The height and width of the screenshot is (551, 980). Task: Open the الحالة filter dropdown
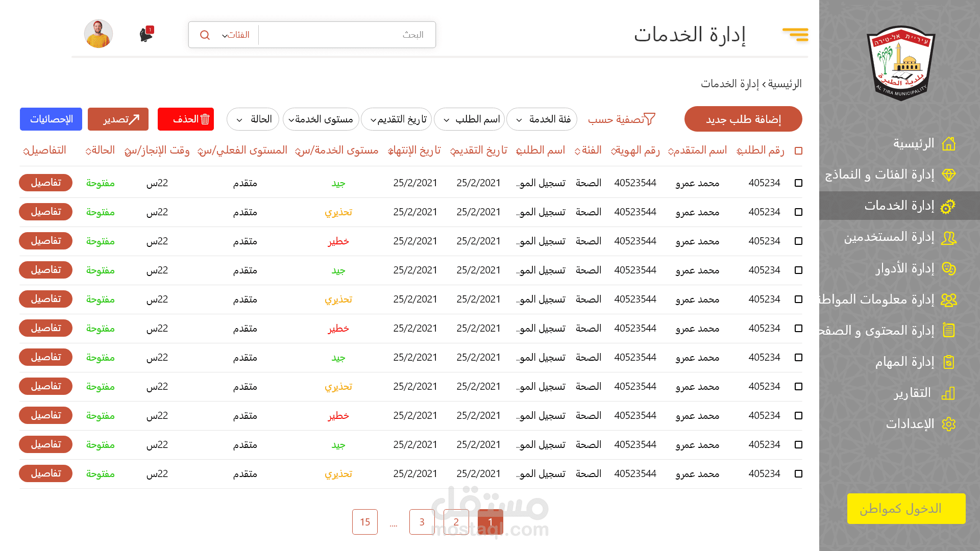[253, 119]
